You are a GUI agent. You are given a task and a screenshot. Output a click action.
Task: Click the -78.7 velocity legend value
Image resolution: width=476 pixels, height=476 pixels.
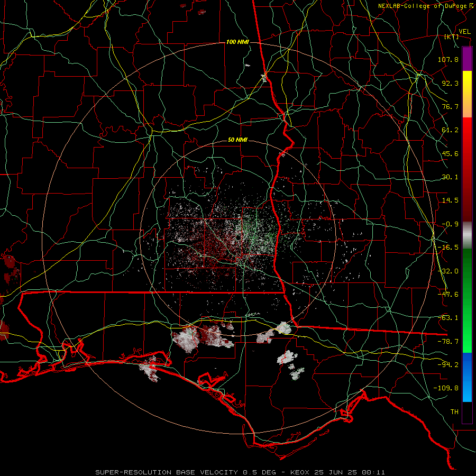point(448,342)
